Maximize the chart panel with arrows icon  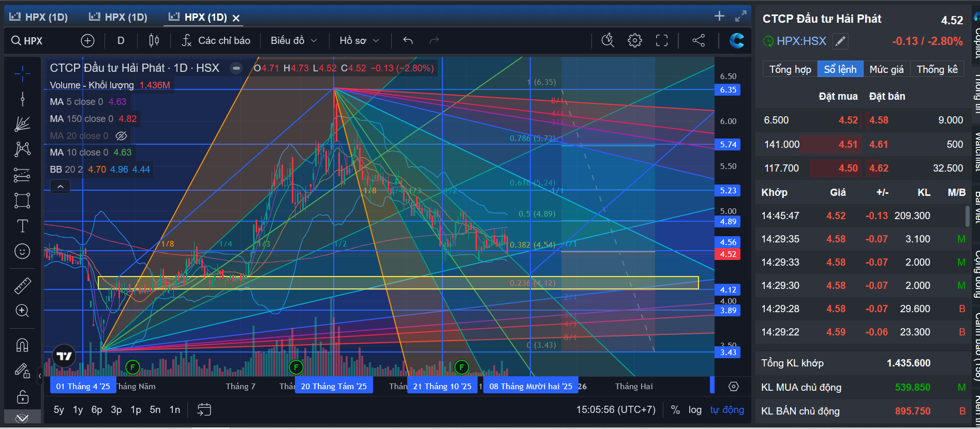(x=741, y=16)
